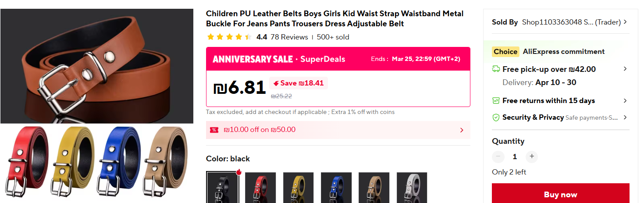Increase quantity with the plus button
Image resolution: width=644 pixels, height=203 pixels.
tap(531, 157)
